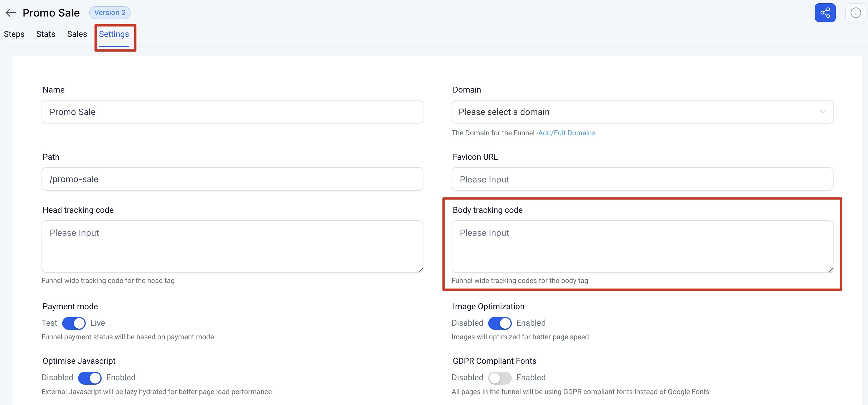
Task: Click the Body tracking code textarea
Action: pos(642,246)
